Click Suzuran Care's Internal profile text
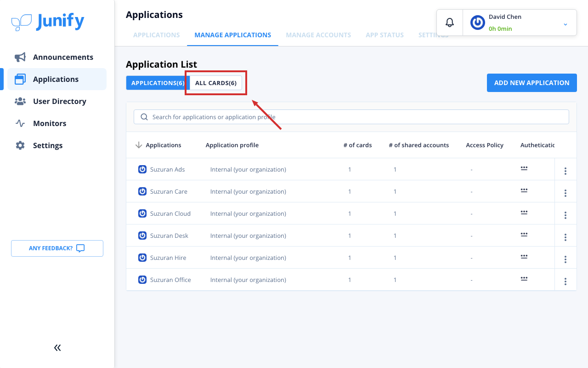 [248, 191]
